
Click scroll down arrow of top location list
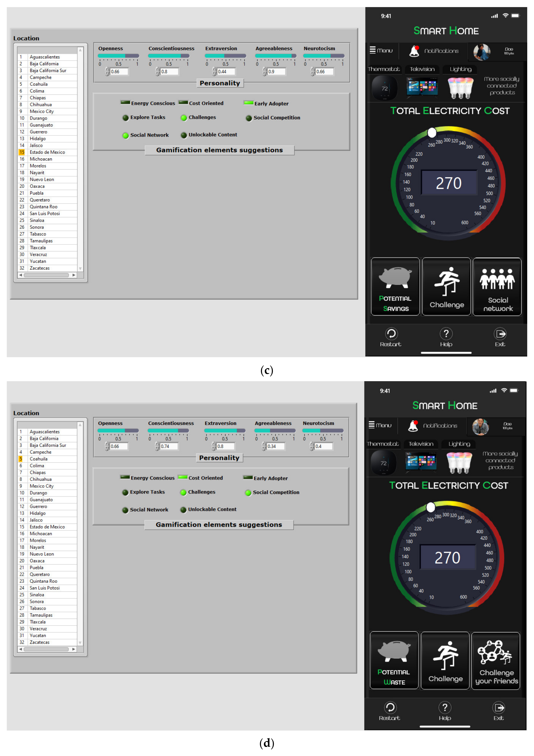(x=80, y=269)
